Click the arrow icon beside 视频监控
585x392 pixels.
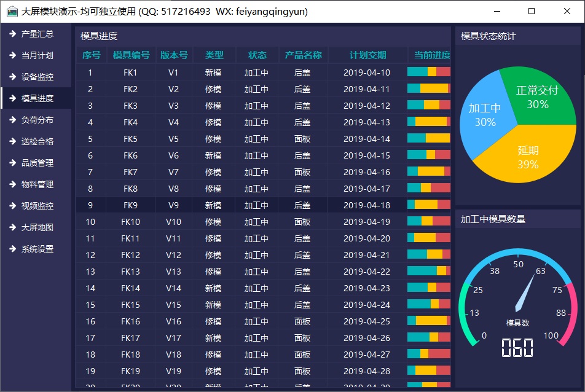coord(12,206)
